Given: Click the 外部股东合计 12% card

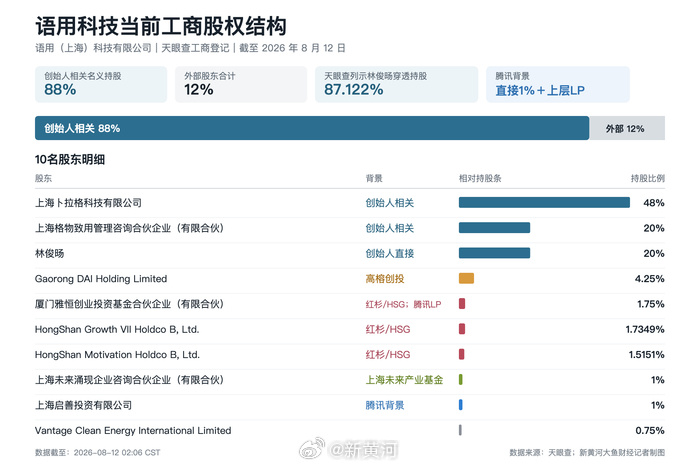Looking at the screenshot, I should coord(241,84).
